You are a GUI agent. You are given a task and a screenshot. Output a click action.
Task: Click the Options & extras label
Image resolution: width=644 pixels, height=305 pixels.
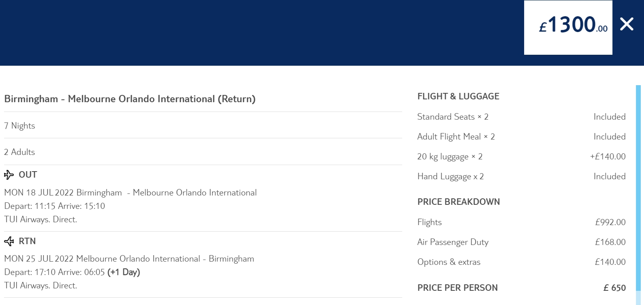449,262
